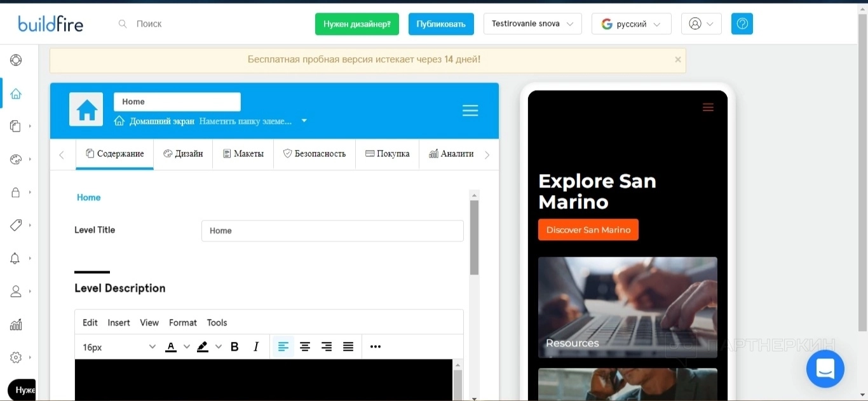Click the Наметить папку элеме... breadcrumb text
This screenshot has width=868, height=401.
pos(245,121)
